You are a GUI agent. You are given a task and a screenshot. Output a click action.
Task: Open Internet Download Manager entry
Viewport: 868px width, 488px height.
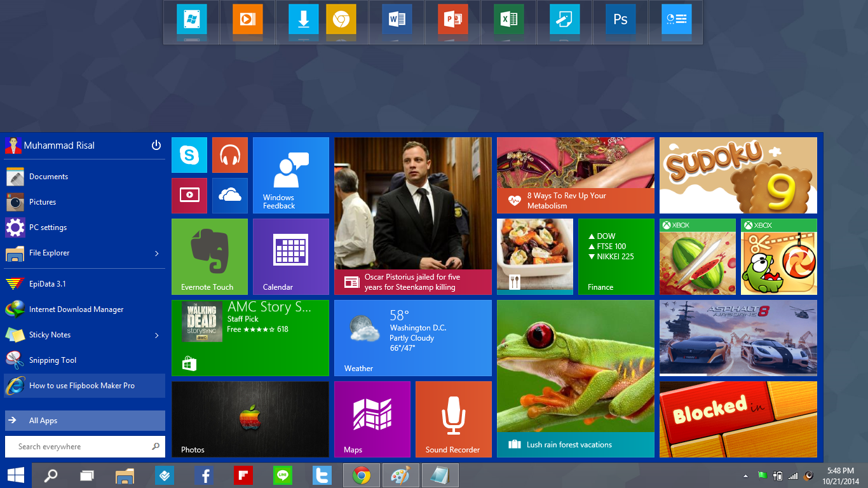coord(85,309)
